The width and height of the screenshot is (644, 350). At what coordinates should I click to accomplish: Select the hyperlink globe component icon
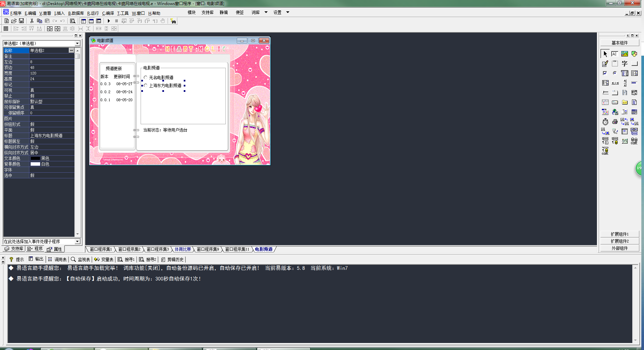(615, 112)
